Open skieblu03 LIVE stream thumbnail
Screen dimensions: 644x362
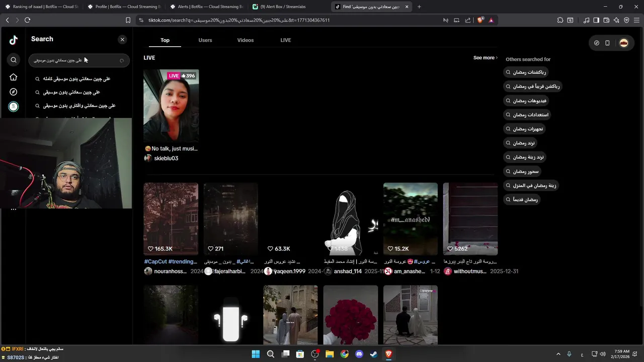tap(171, 106)
